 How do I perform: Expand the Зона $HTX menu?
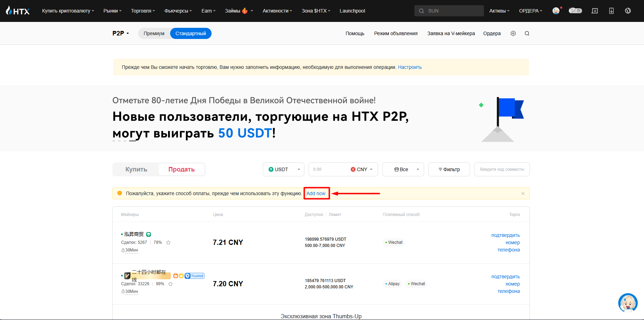coord(316,11)
